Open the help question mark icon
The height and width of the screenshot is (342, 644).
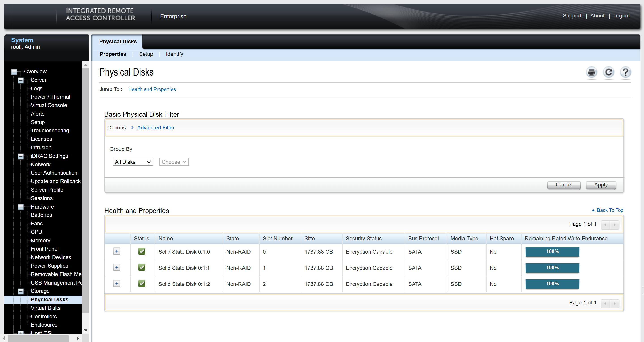point(625,72)
